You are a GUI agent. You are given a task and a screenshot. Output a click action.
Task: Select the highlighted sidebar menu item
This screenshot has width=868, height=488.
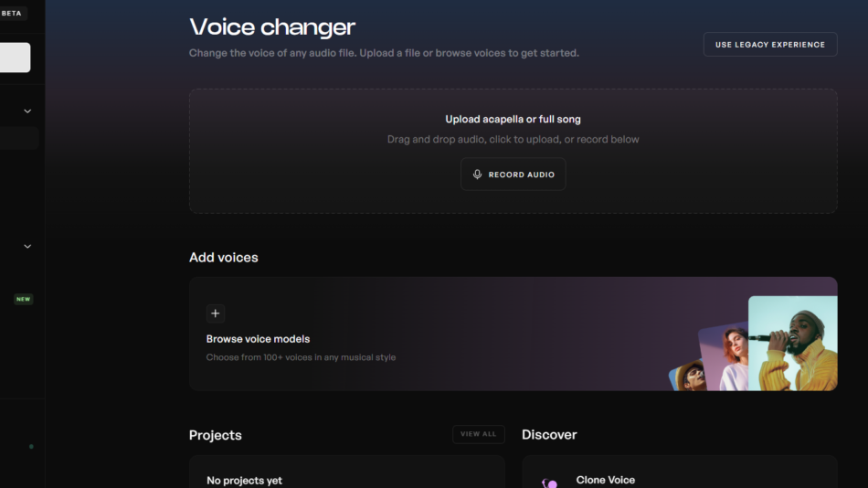point(18,139)
